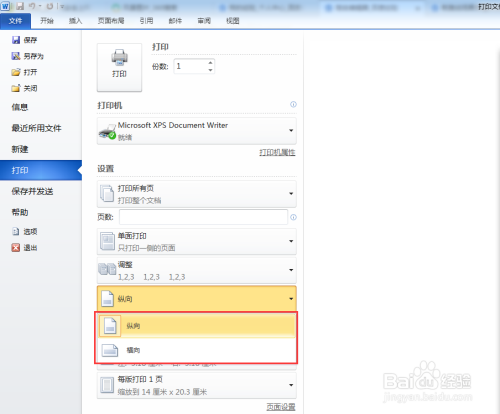Image resolution: width=500 pixels, height=414 pixels.
Task: Open the 每版打印 1 页 dropdown
Action: 197,385
